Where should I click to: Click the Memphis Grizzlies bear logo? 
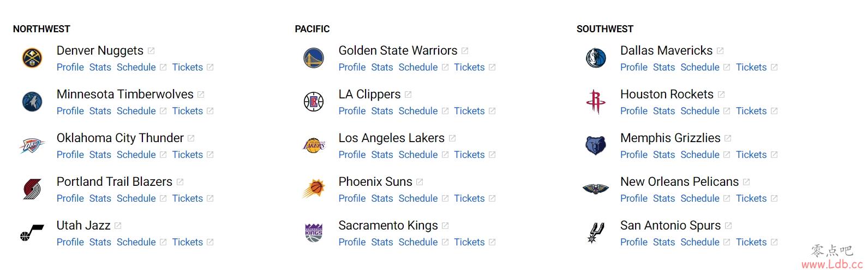596,145
